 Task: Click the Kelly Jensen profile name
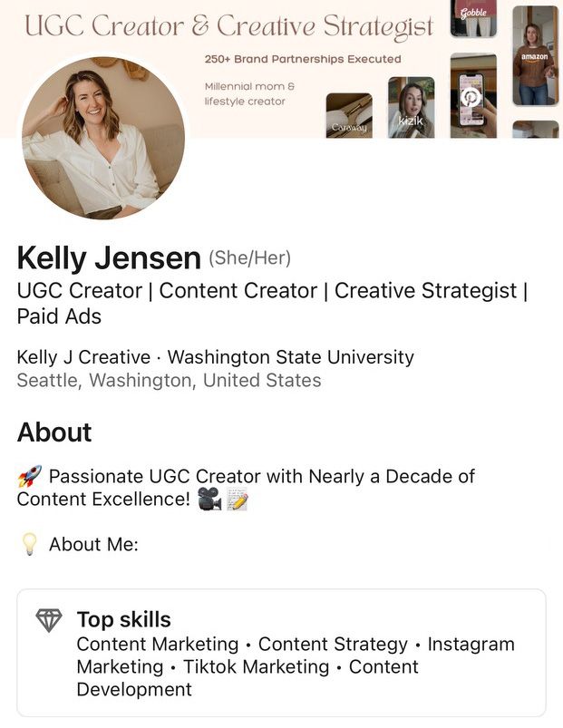coord(109,259)
